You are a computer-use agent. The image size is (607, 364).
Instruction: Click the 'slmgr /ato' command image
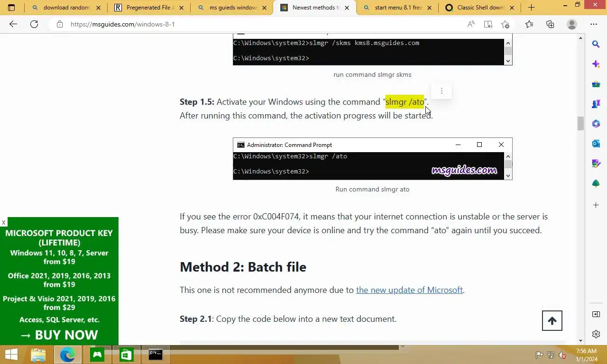[x=372, y=159]
